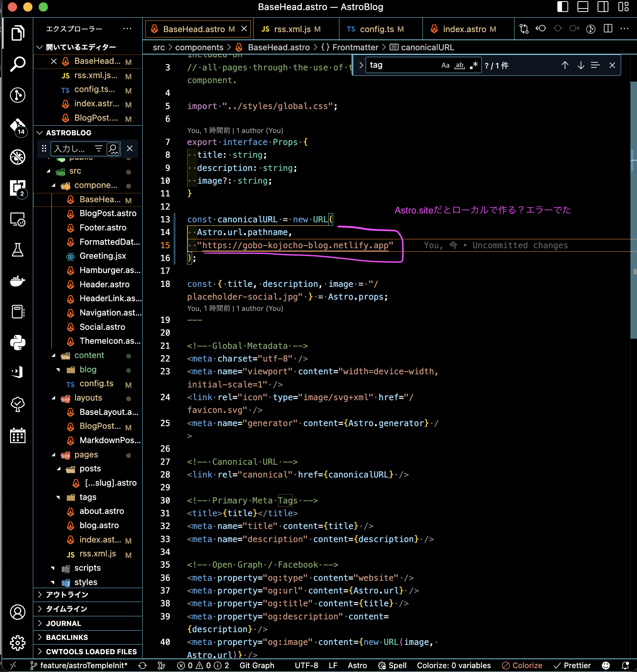The image size is (637, 672).
Task: Expand the replace field toggle in find
Action: (361, 65)
